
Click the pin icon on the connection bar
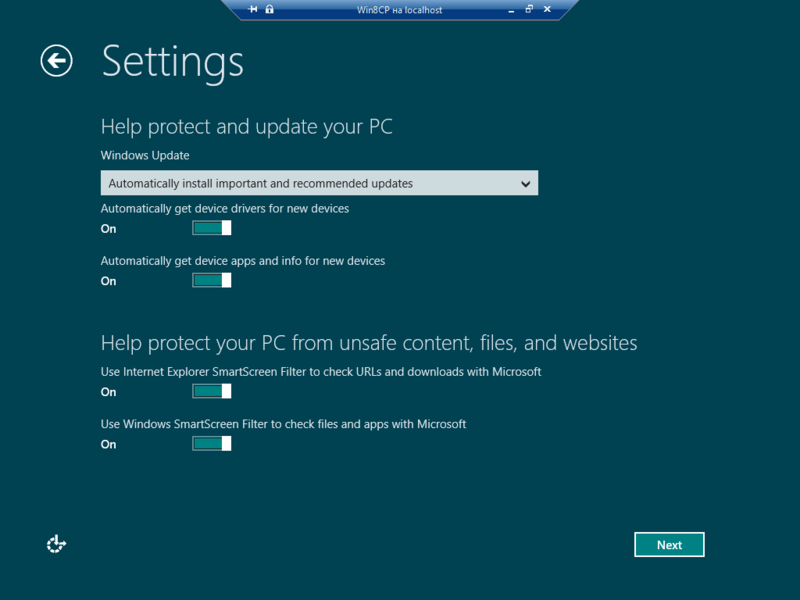pyautogui.click(x=253, y=9)
